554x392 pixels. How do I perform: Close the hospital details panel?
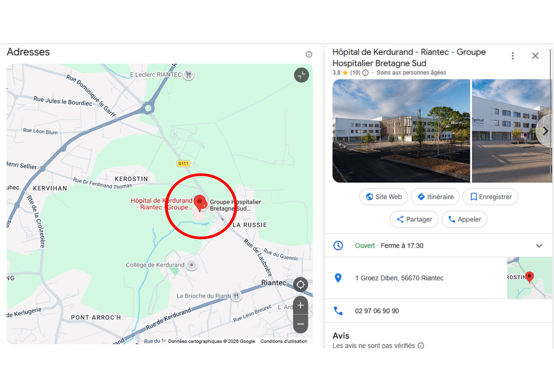(x=535, y=56)
